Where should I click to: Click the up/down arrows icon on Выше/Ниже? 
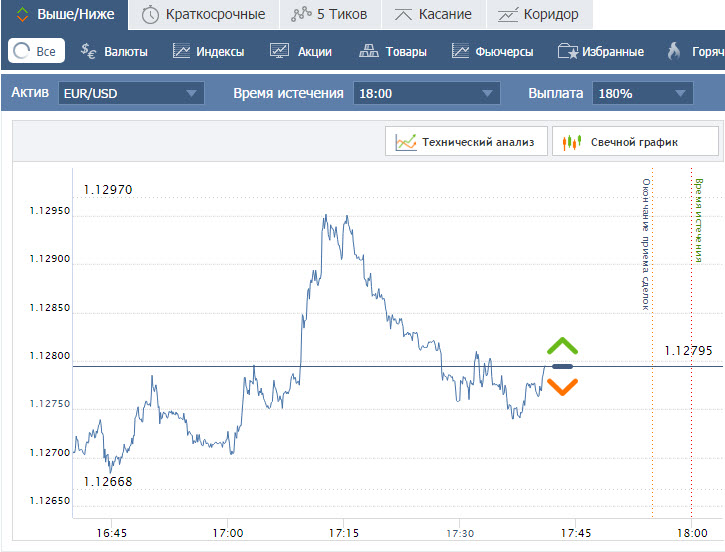point(22,14)
